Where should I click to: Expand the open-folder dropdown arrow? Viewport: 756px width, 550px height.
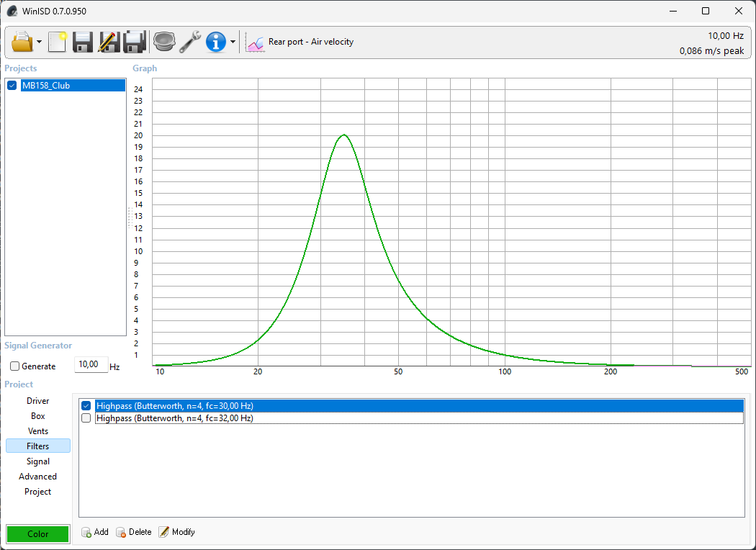click(x=39, y=42)
